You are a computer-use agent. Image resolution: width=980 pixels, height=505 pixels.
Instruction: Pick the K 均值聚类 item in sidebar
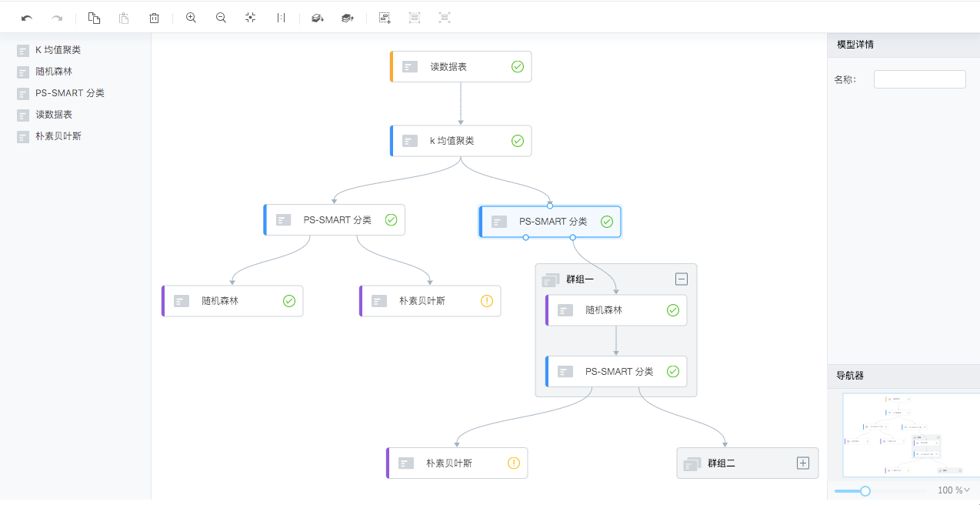click(x=49, y=50)
